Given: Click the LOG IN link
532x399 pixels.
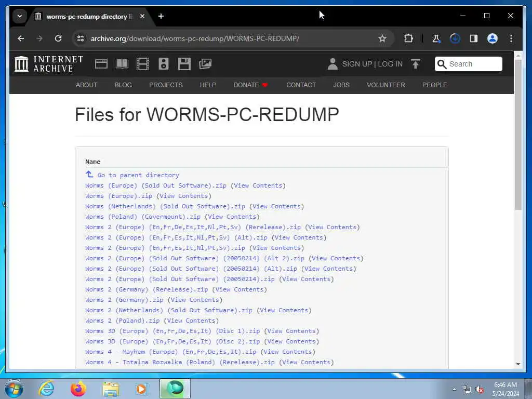Looking at the screenshot, I should [390, 64].
